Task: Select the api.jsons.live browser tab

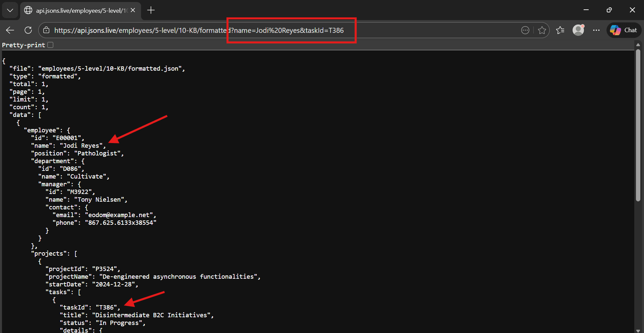Action: tap(80, 10)
